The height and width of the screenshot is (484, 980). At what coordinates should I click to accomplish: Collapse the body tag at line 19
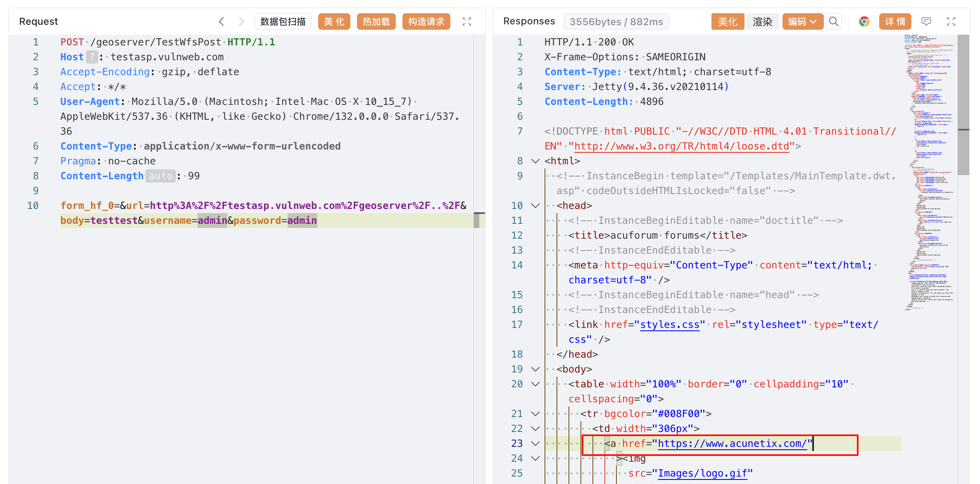coord(535,369)
